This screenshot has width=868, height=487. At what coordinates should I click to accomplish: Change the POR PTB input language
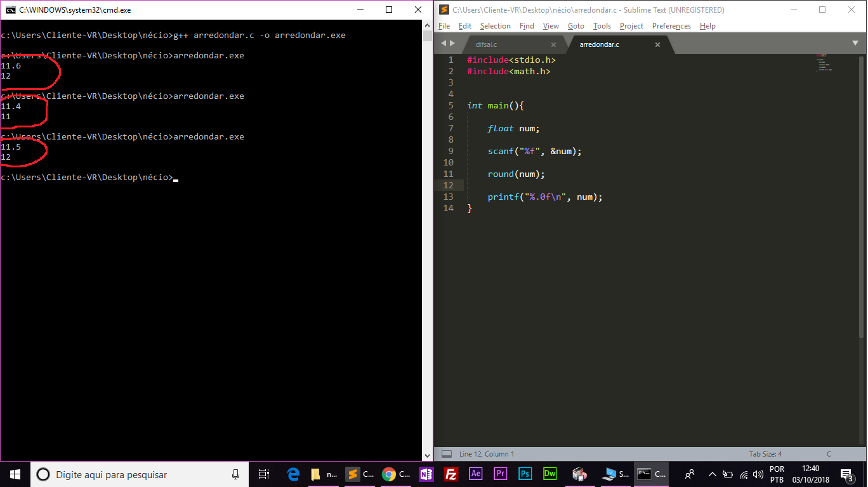(x=777, y=474)
